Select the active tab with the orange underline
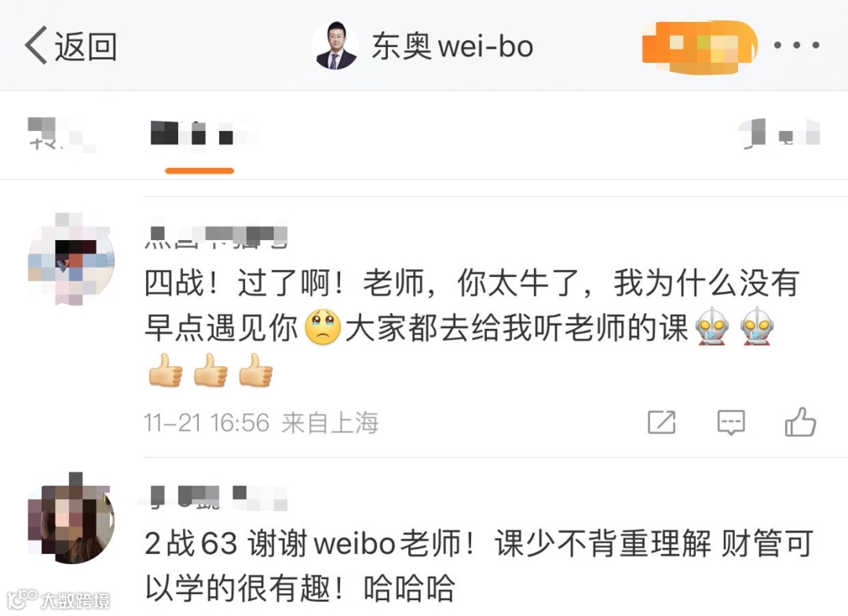 click(x=199, y=133)
